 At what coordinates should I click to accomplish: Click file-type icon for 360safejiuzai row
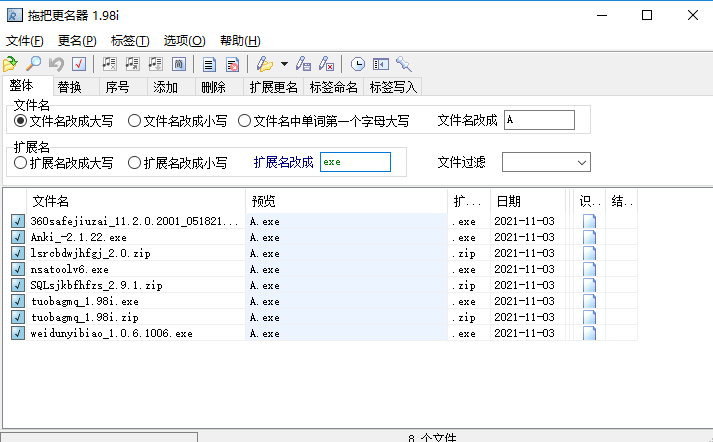point(589,221)
